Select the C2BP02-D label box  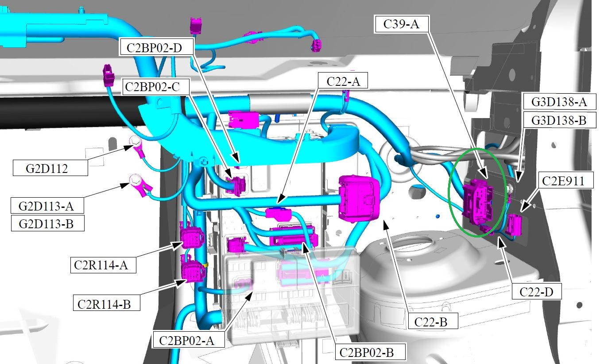157,47
